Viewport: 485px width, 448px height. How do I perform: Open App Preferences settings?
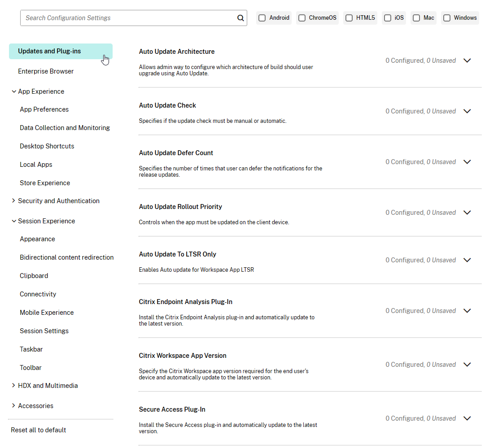point(44,109)
